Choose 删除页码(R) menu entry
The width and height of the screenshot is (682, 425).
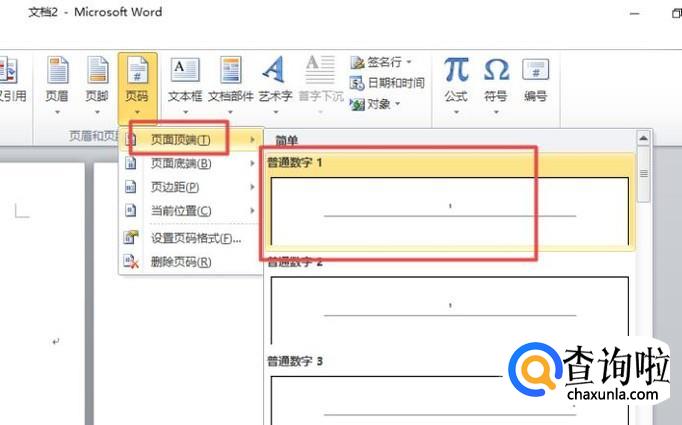click(x=191, y=262)
